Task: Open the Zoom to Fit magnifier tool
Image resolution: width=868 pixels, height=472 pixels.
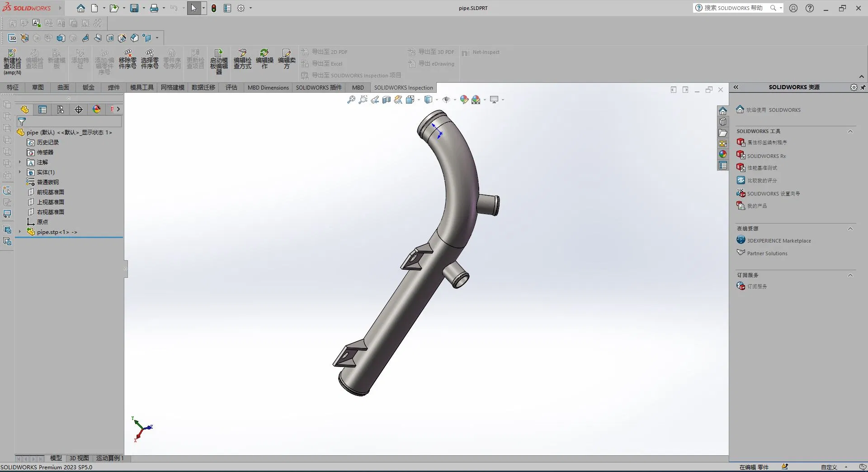Action: click(351, 100)
